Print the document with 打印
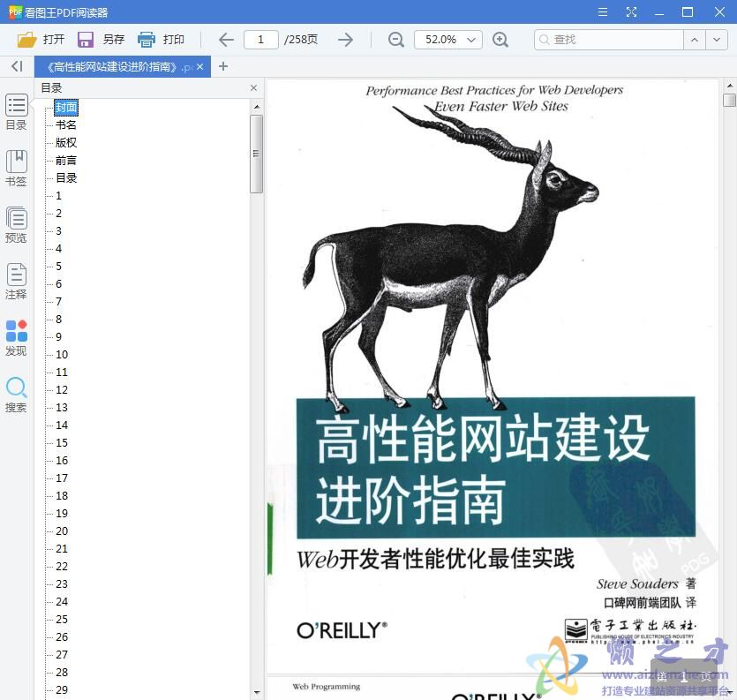Image resolution: width=737 pixels, height=700 pixels. pos(161,40)
